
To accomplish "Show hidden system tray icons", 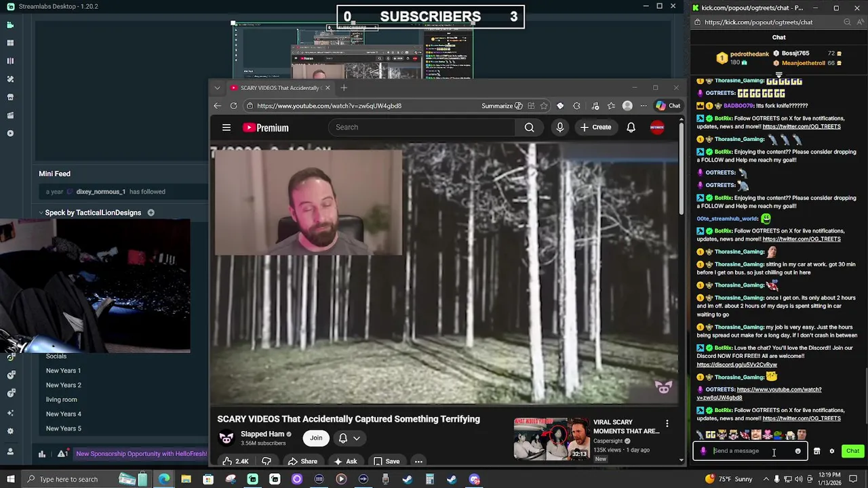I will pyautogui.click(x=766, y=479).
